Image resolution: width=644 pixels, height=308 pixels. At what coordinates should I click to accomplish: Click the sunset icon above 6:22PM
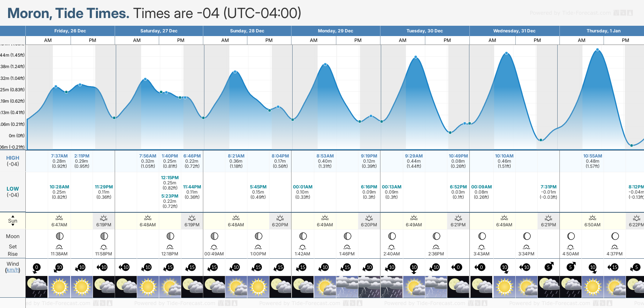637,218
